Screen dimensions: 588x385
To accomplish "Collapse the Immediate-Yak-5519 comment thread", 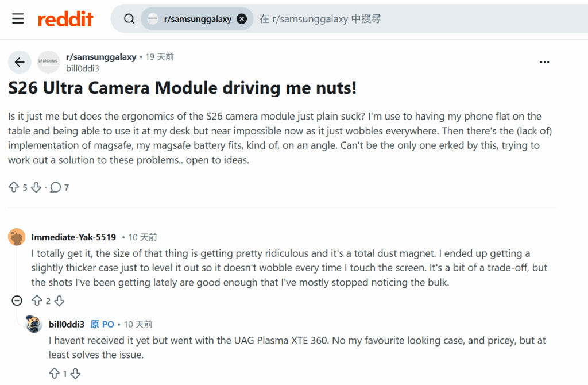I will tap(17, 301).
